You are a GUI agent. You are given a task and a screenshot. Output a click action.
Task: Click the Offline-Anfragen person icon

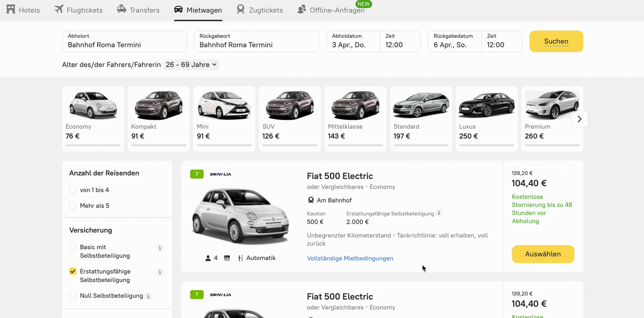pyautogui.click(x=302, y=9)
